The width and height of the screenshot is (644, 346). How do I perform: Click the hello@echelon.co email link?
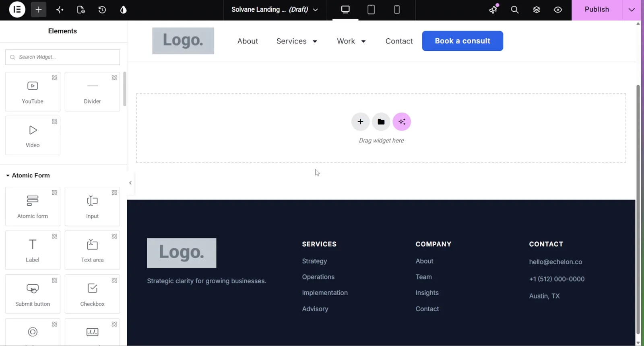[555, 262]
